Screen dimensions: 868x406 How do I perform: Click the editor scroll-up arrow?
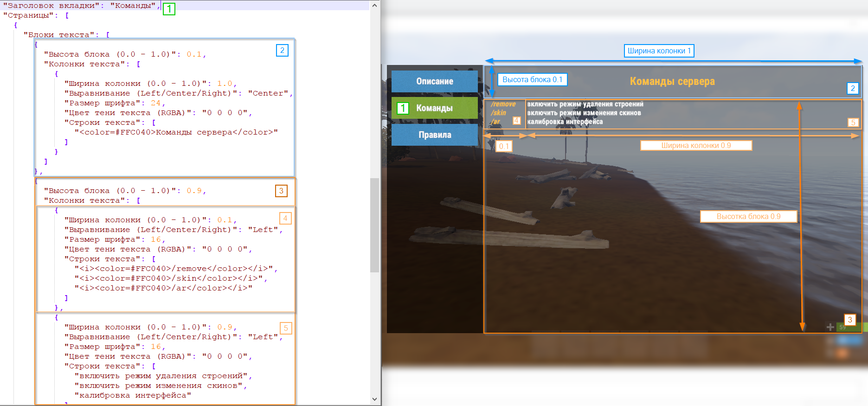[x=374, y=6]
